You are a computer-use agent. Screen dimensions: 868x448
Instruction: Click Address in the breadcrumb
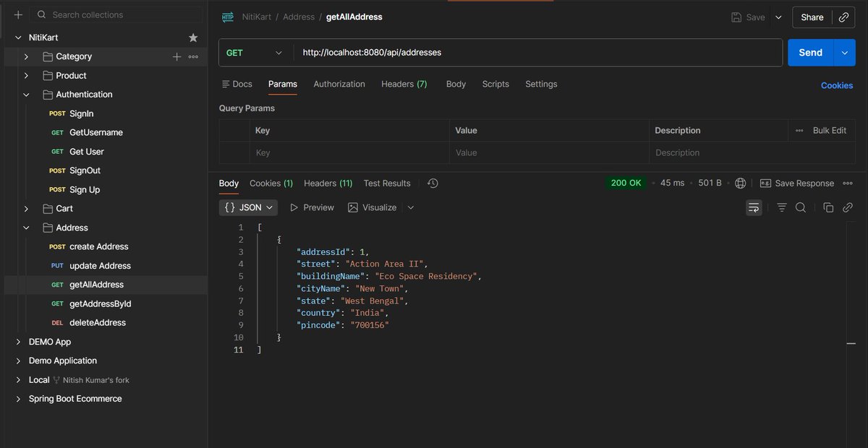pos(299,17)
